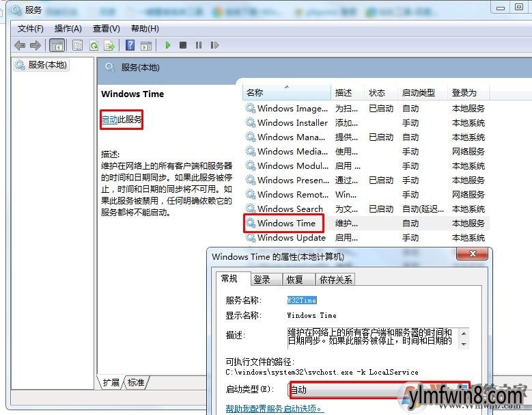Switch to the 标准 view tab
This screenshot has height=415, width=532.
pos(136,382)
